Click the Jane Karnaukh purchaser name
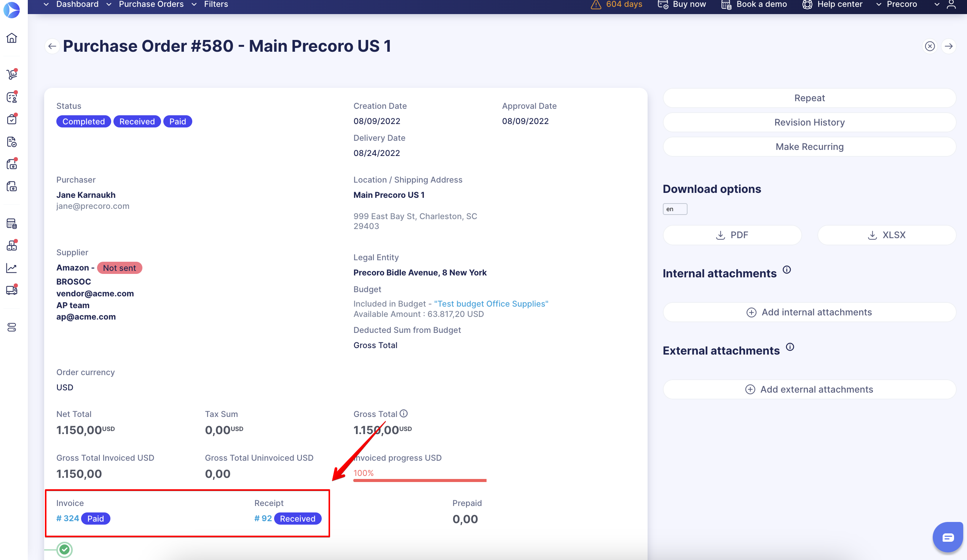 tap(86, 195)
